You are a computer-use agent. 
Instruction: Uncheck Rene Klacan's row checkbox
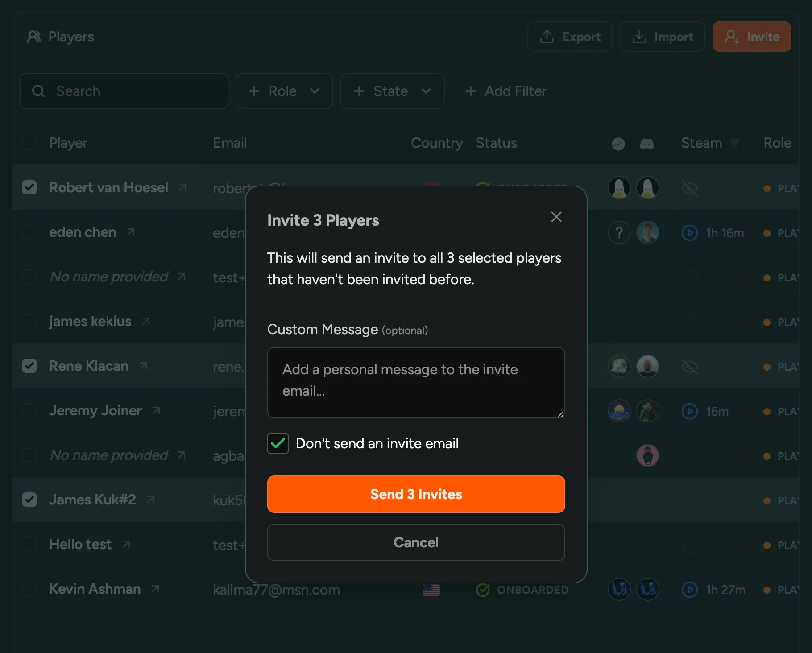(29, 366)
